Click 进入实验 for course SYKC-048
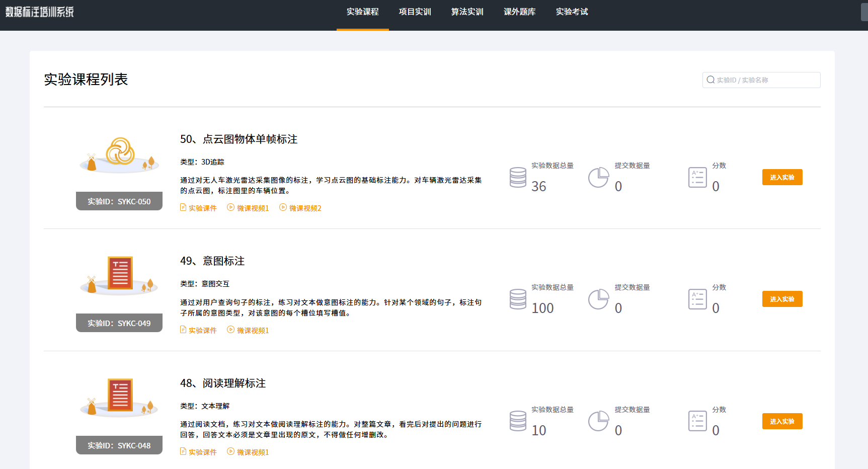Screen dimensions: 868x469 pyautogui.click(x=782, y=421)
